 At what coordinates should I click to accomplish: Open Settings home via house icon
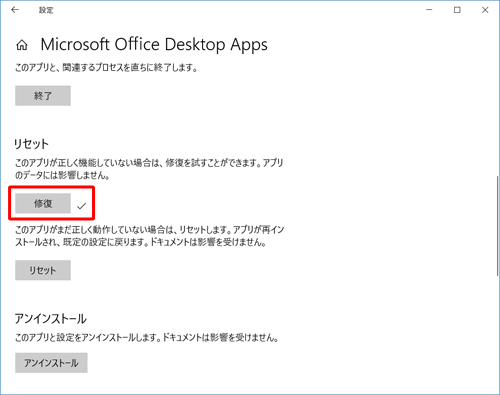click(x=22, y=45)
